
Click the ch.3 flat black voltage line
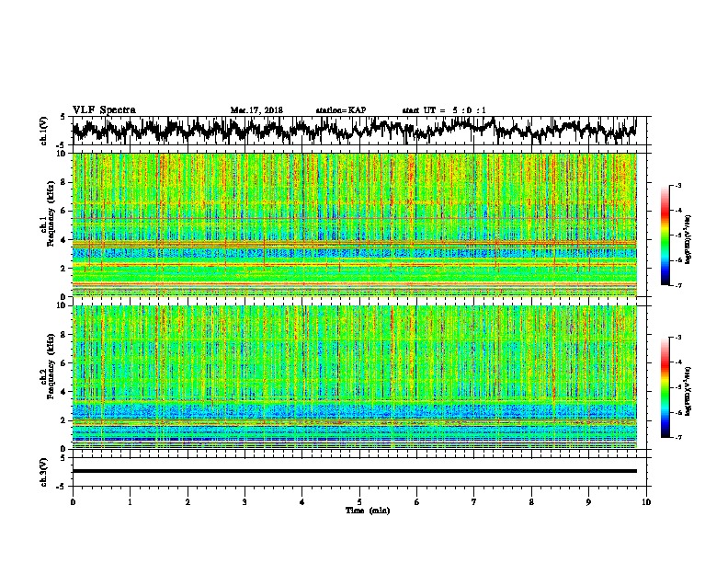[x=354, y=471]
